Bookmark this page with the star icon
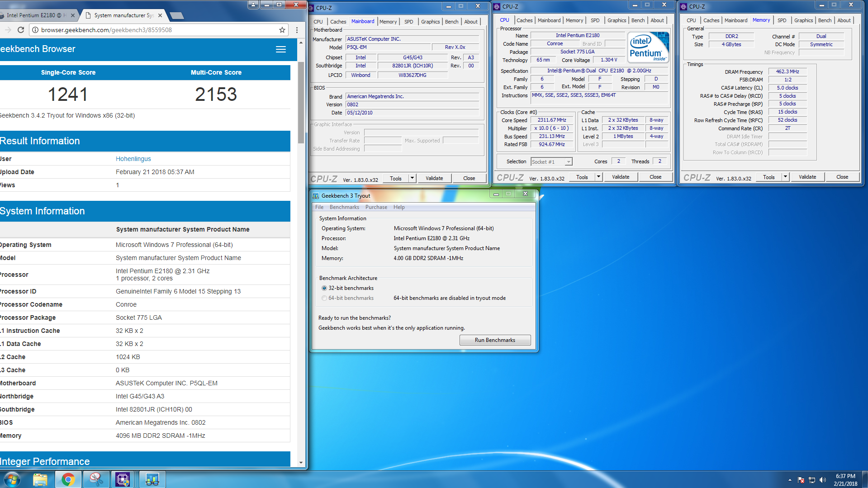Image resolution: width=868 pixels, height=488 pixels. coord(282,30)
